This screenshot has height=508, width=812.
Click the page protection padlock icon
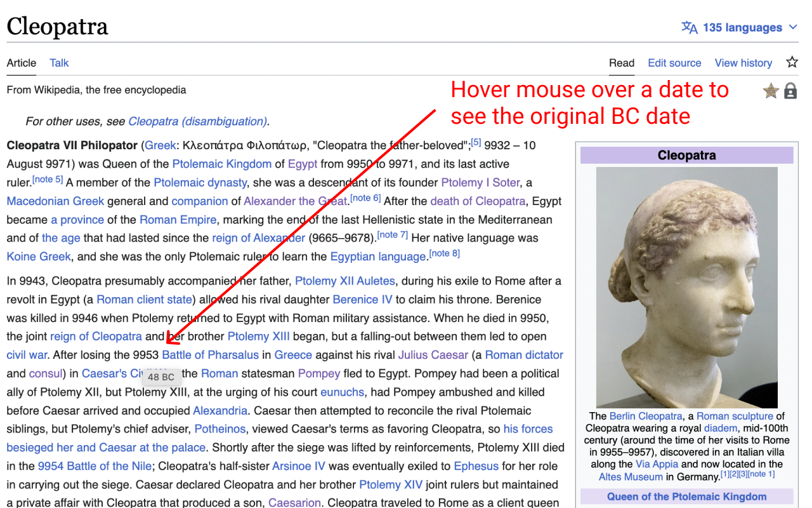pyautogui.click(x=790, y=91)
